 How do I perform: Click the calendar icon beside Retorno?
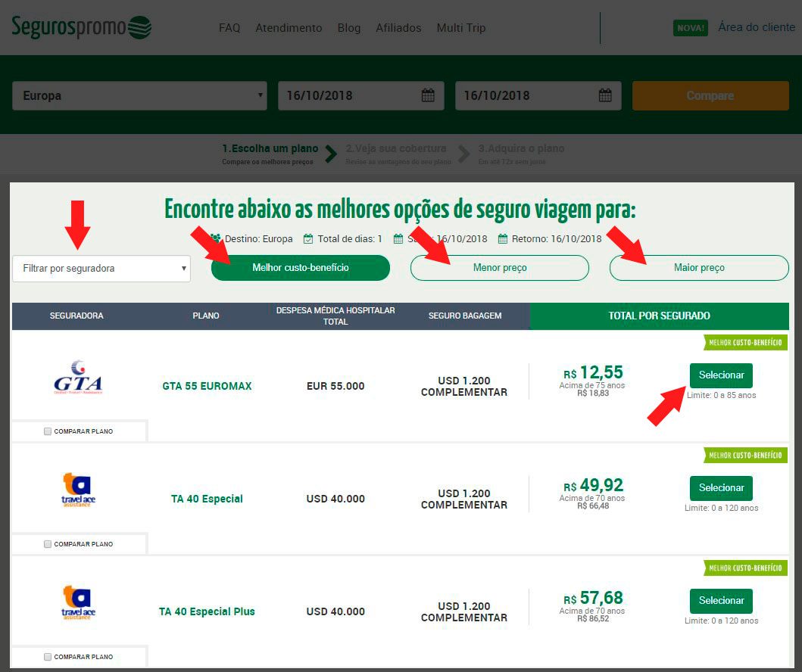pyautogui.click(x=503, y=238)
